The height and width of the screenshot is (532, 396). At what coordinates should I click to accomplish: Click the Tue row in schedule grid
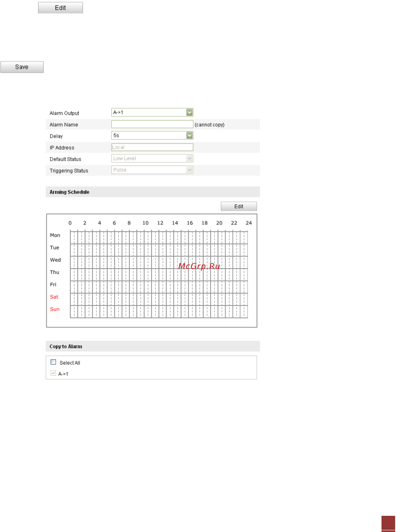coord(159,250)
